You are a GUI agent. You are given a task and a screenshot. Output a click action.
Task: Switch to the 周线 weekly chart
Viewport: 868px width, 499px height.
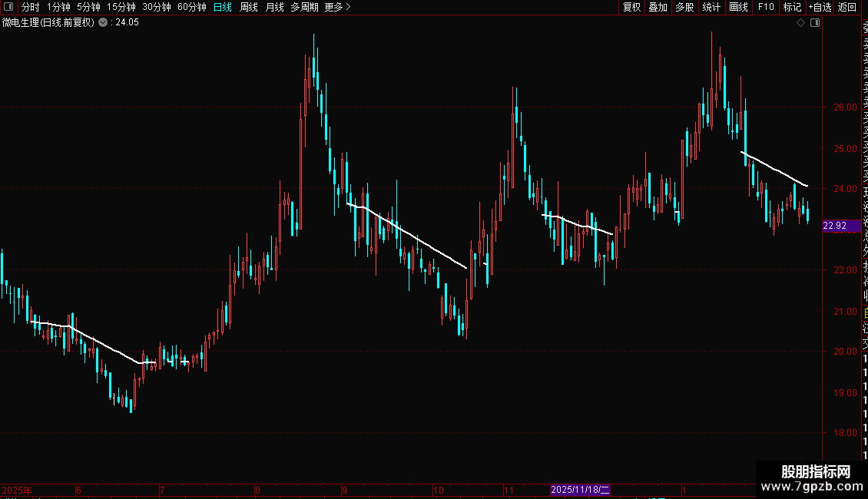(249, 7)
